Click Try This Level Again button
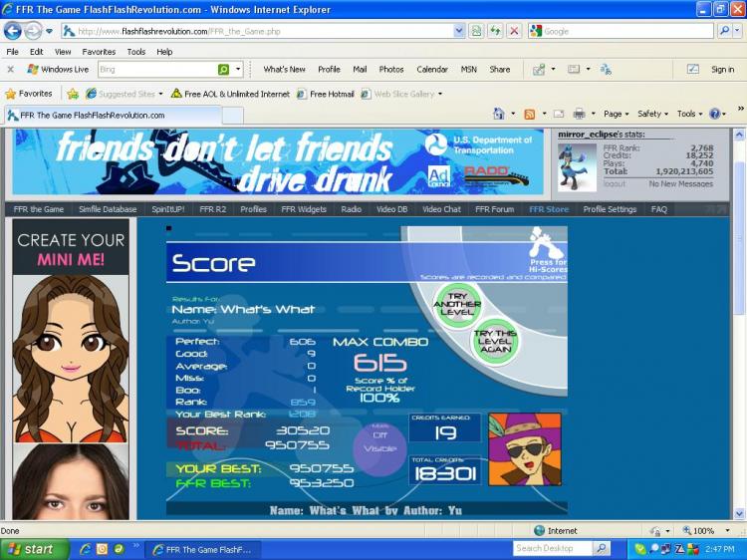Screen dimensions: 747x560 (x=495, y=341)
